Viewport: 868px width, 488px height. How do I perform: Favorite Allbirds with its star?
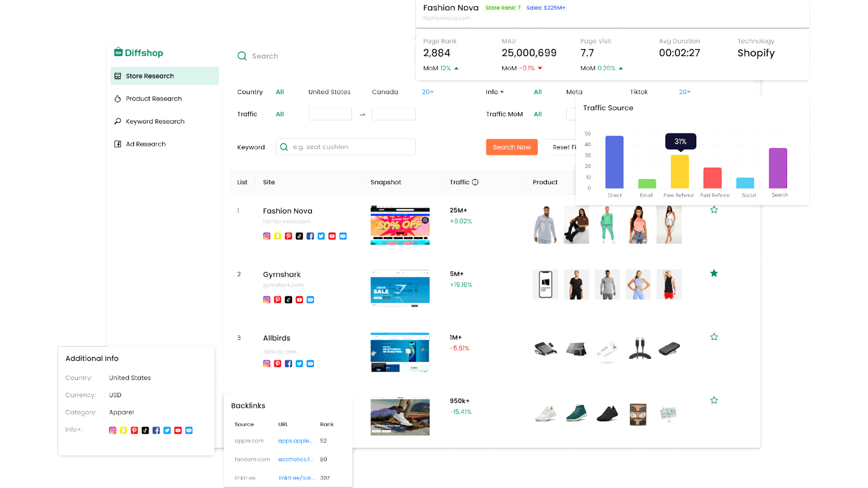(x=714, y=337)
